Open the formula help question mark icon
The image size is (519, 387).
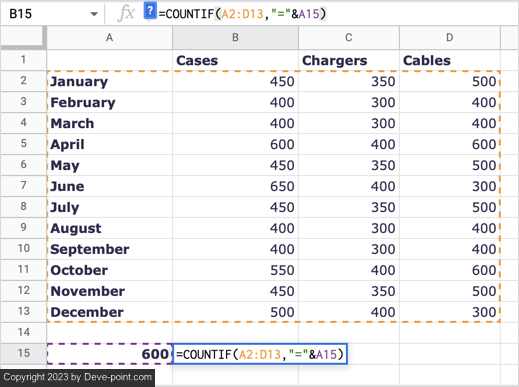pyautogui.click(x=150, y=11)
